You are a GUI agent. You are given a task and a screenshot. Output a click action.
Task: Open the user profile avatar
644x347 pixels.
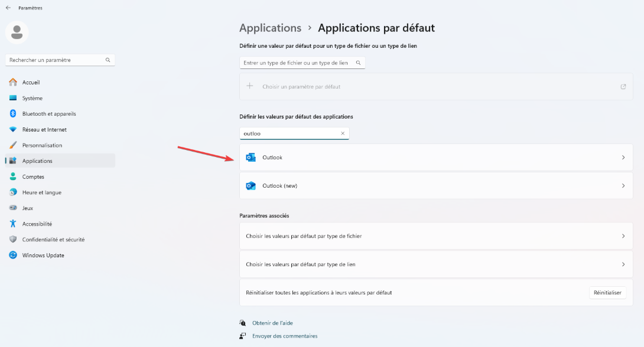coord(17,32)
